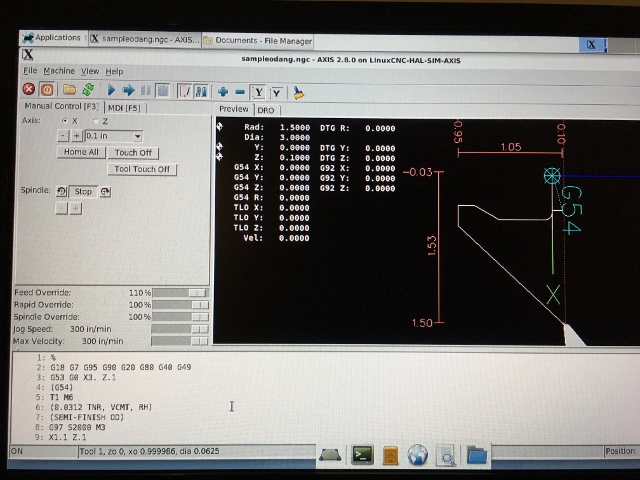The height and width of the screenshot is (480, 640).
Task: Zoom out the preview with minus icon
Action: [x=240, y=92]
